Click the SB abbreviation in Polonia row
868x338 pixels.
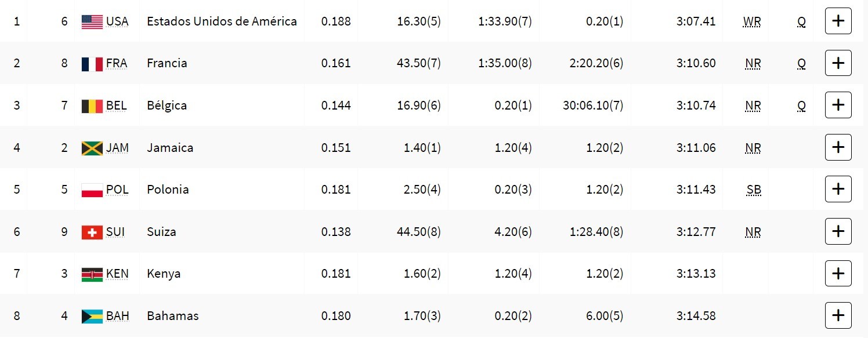click(x=754, y=190)
